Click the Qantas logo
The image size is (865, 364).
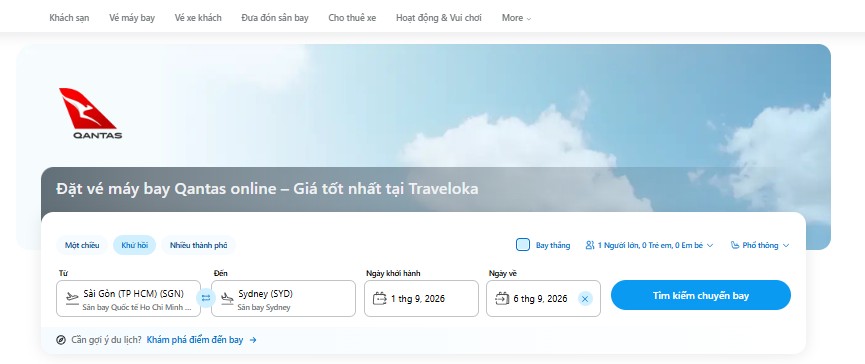pyautogui.click(x=90, y=113)
